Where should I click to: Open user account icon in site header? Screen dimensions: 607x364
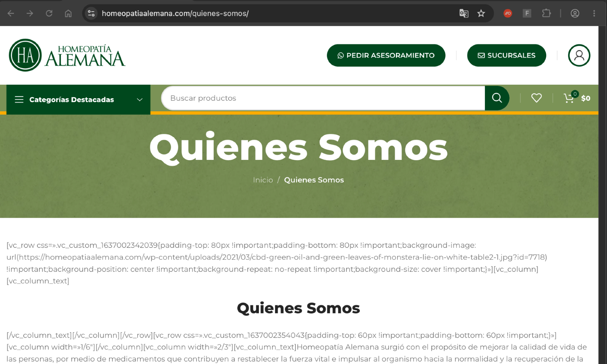tap(579, 56)
